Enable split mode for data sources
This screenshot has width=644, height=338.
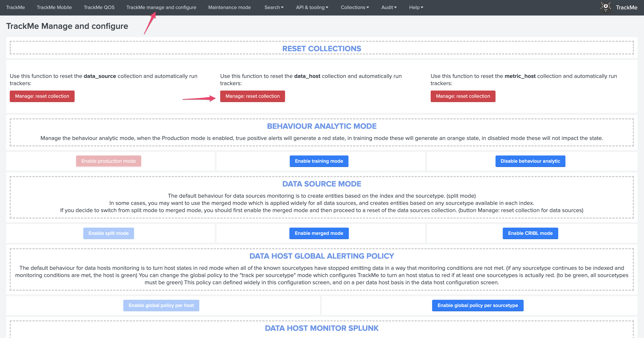(x=108, y=233)
